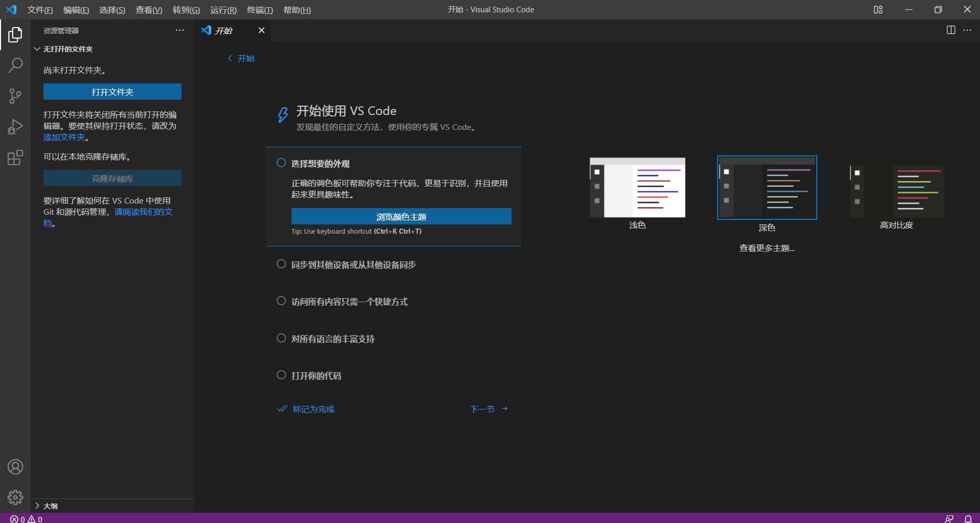Open the 请阅读我们的文档 link

click(108, 217)
